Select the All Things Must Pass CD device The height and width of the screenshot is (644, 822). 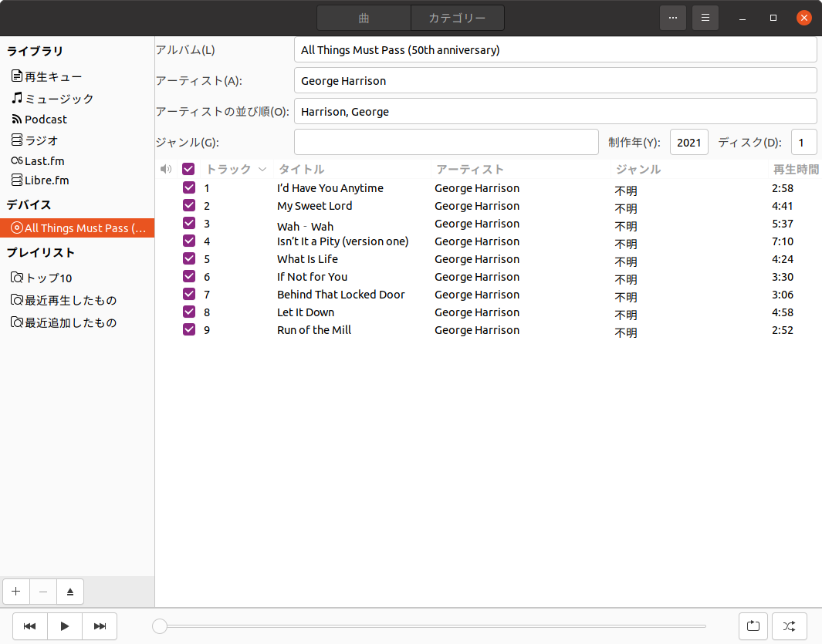[77, 228]
